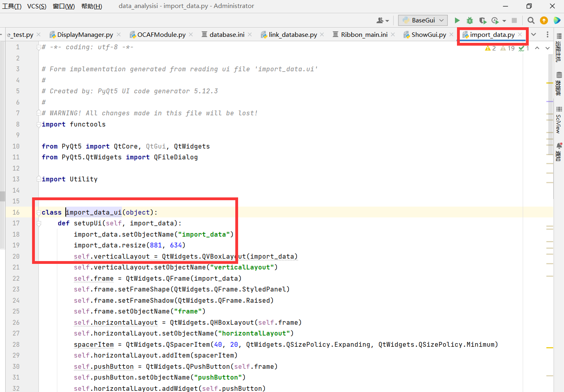Open 工具(T) menu

(12, 6)
